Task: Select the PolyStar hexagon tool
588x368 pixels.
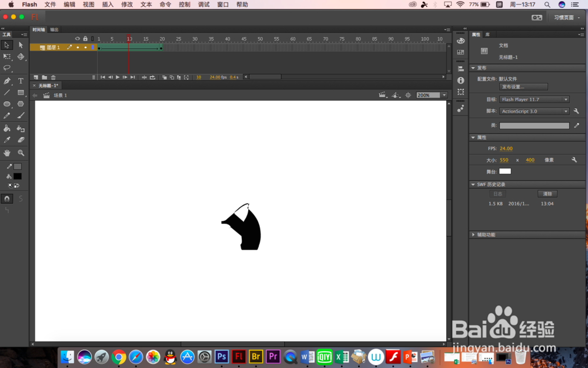Action: (x=21, y=104)
